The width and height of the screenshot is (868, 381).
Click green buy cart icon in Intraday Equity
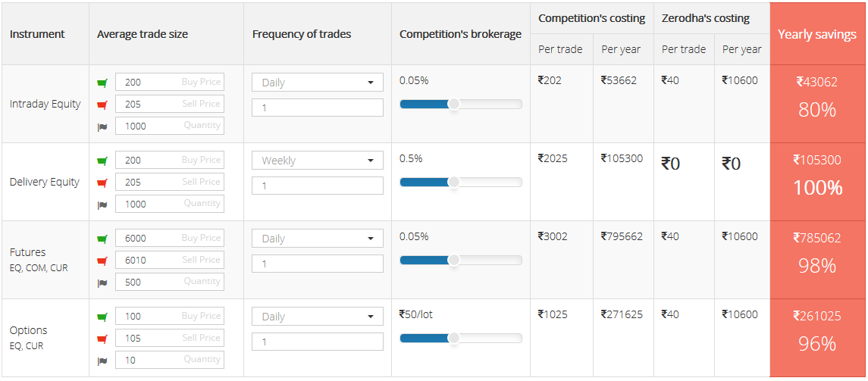102,83
